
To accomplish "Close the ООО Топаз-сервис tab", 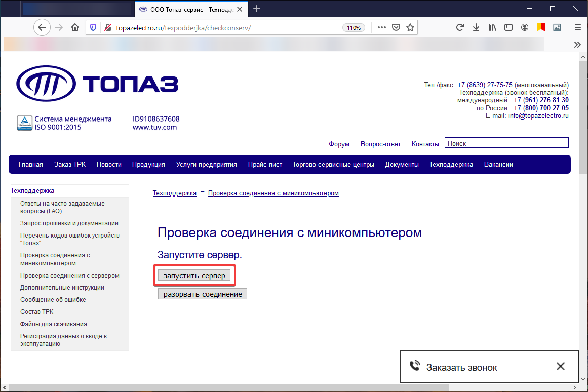I will pyautogui.click(x=240, y=9).
